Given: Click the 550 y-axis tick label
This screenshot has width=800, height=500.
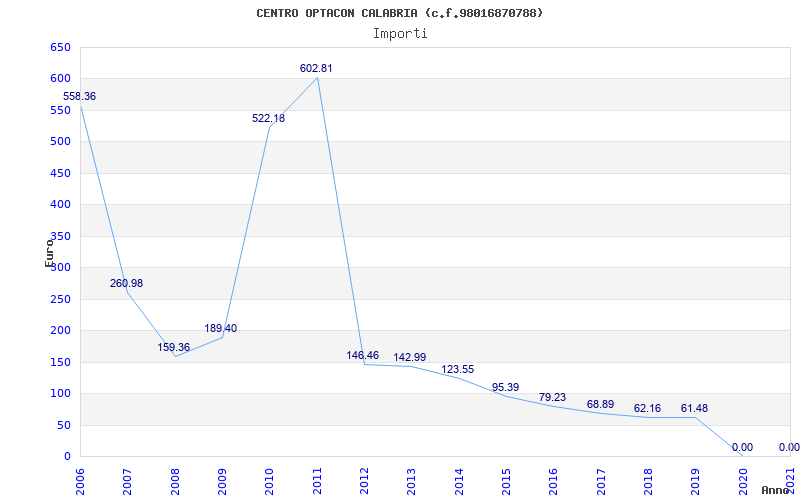Looking at the screenshot, I should point(60,110).
